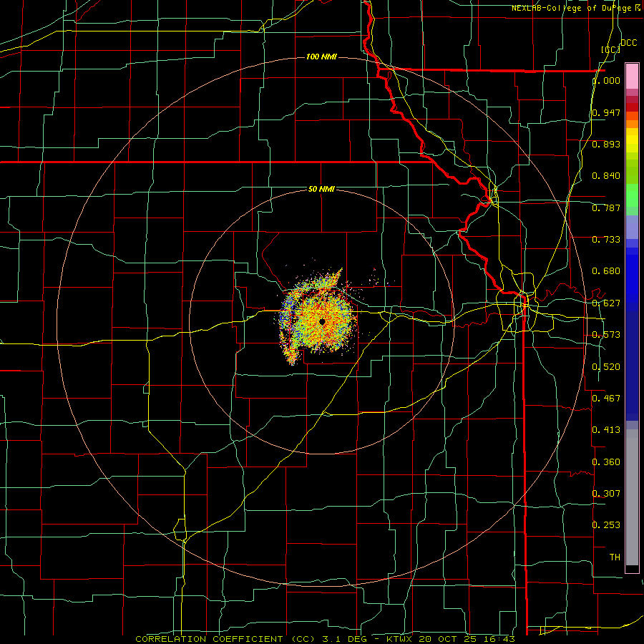This screenshot has height=644, width=644.
Task: Click the black radar site marker at center
Action: [322, 323]
